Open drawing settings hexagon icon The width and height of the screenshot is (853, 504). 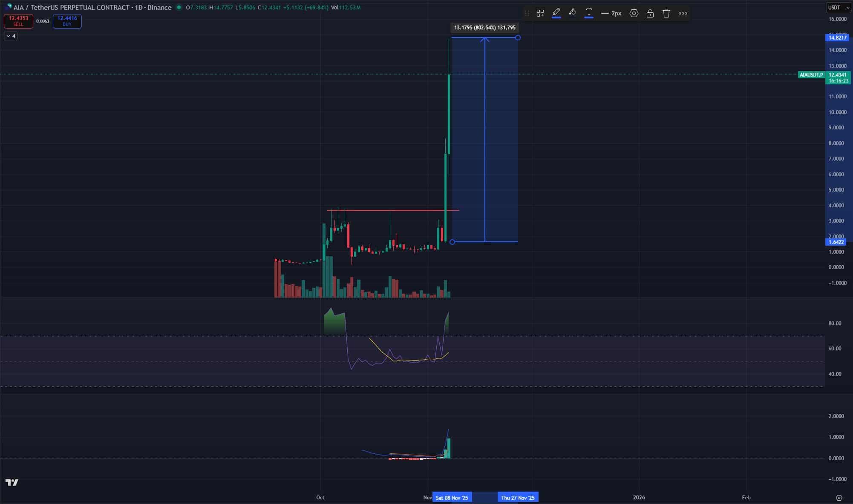point(634,13)
